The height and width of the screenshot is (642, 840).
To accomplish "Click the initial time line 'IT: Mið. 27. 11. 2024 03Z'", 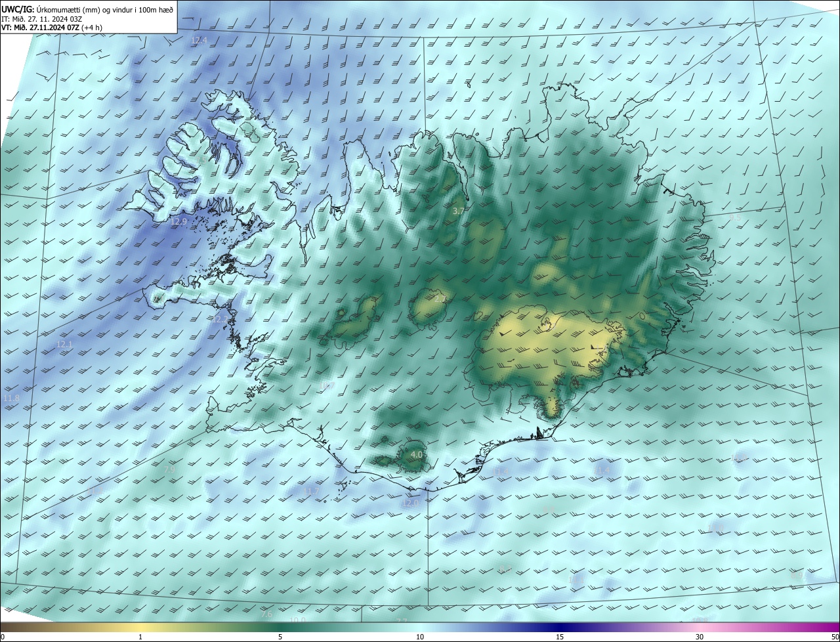I will coord(41,18).
